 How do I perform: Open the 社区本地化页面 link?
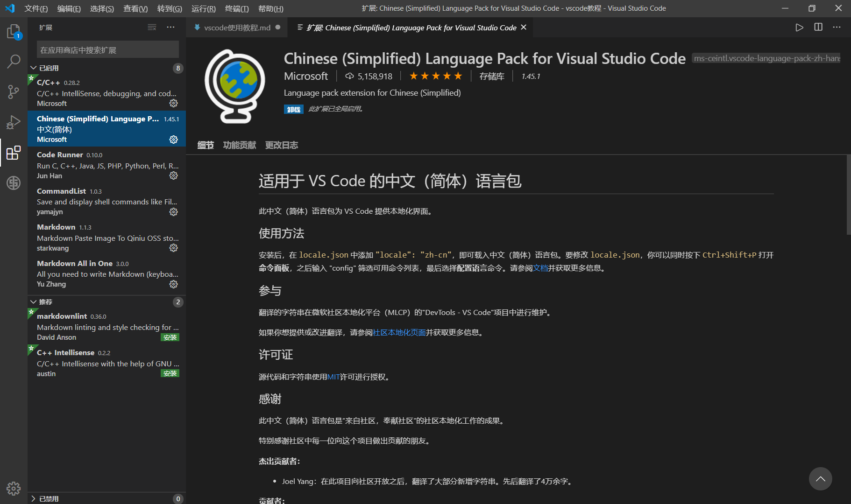click(x=399, y=332)
